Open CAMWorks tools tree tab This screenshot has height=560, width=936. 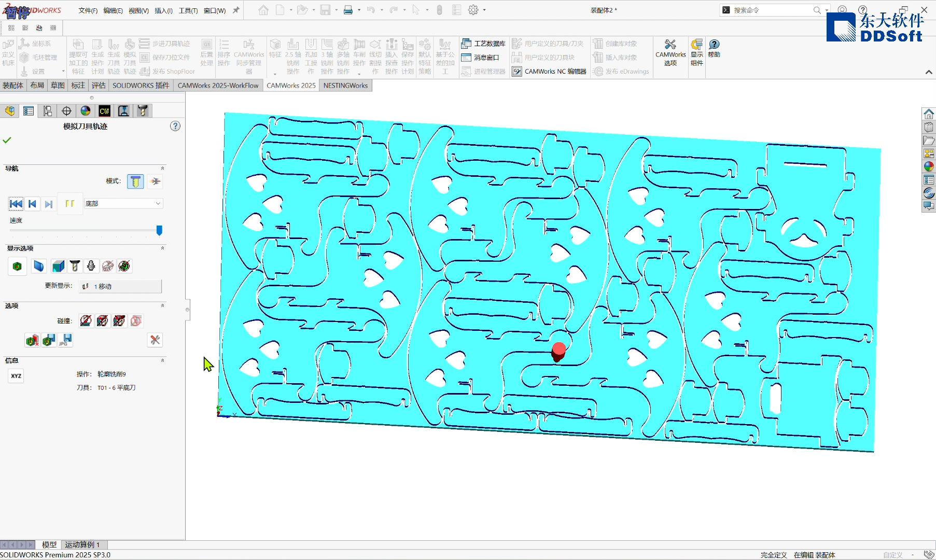pos(143,111)
